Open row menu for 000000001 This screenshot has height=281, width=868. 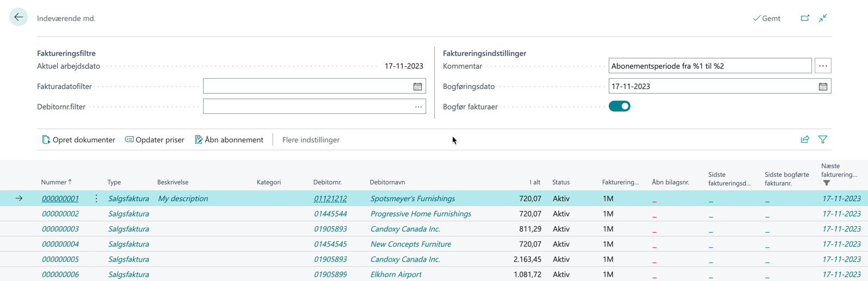(x=96, y=199)
